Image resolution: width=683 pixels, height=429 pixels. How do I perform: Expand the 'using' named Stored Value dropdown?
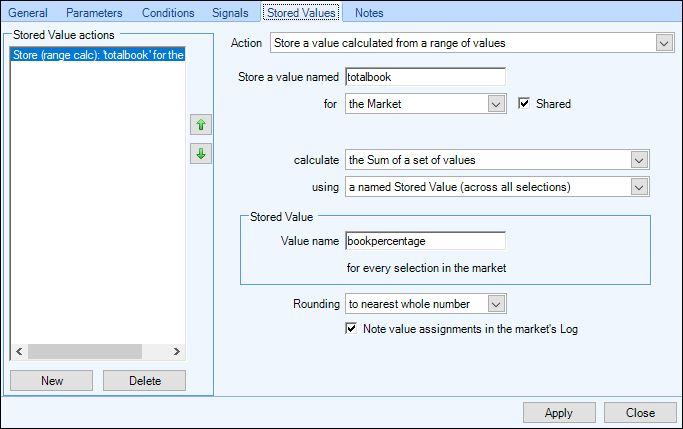(639, 187)
